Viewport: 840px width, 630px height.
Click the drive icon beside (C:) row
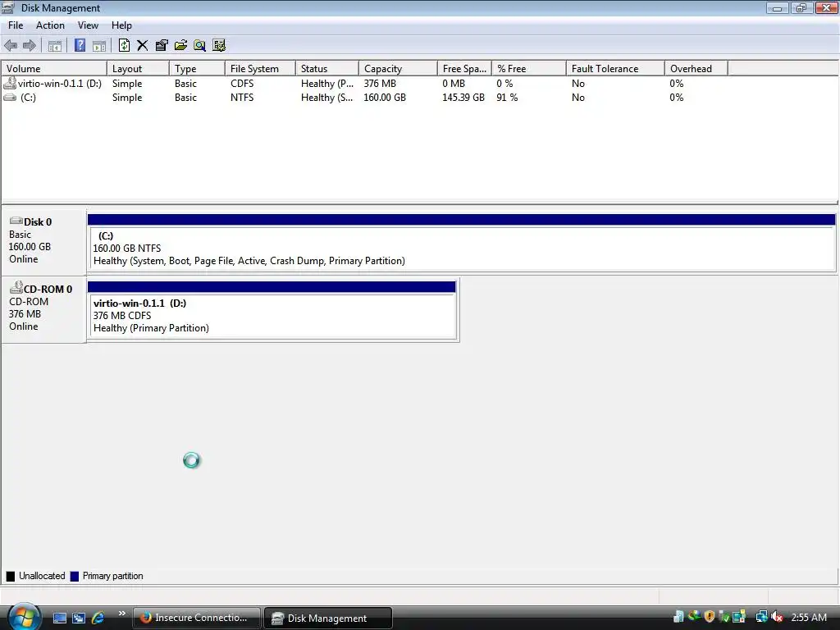click(x=10, y=98)
